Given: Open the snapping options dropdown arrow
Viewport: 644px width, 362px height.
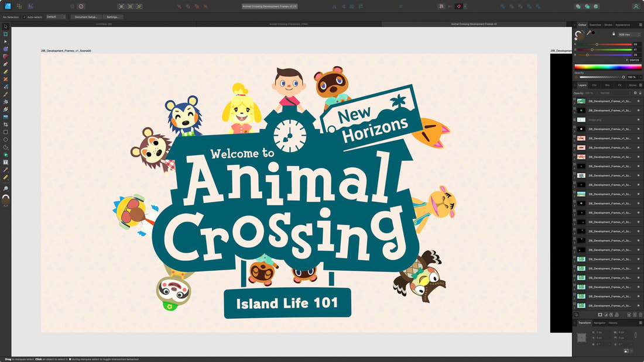Looking at the screenshot, I should pos(465,6).
